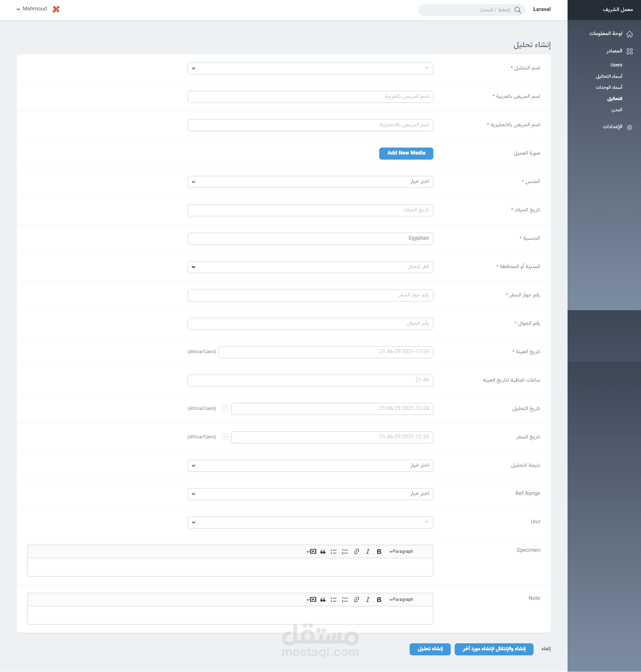Click the إنشاء تحليل submit button

pyautogui.click(x=430, y=649)
